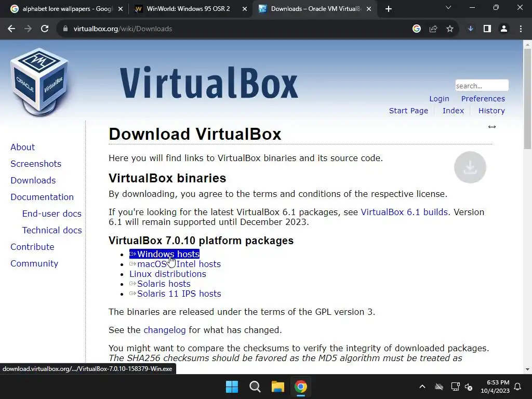Download the Solaris hosts package
Viewport: 532px width, 399px height.
pyautogui.click(x=160, y=284)
